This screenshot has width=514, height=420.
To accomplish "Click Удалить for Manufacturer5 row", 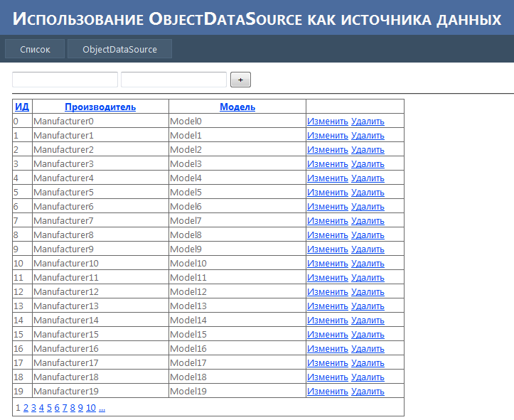I will (x=368, y=193).
